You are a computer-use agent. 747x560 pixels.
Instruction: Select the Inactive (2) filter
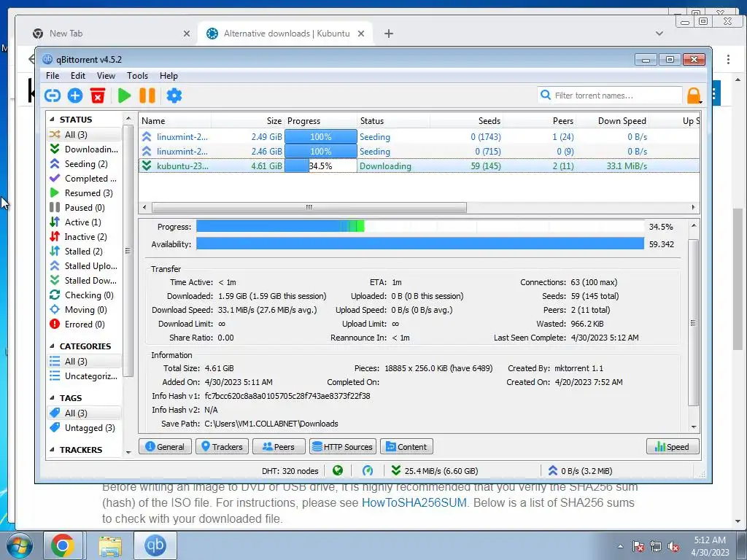point(85,237)
